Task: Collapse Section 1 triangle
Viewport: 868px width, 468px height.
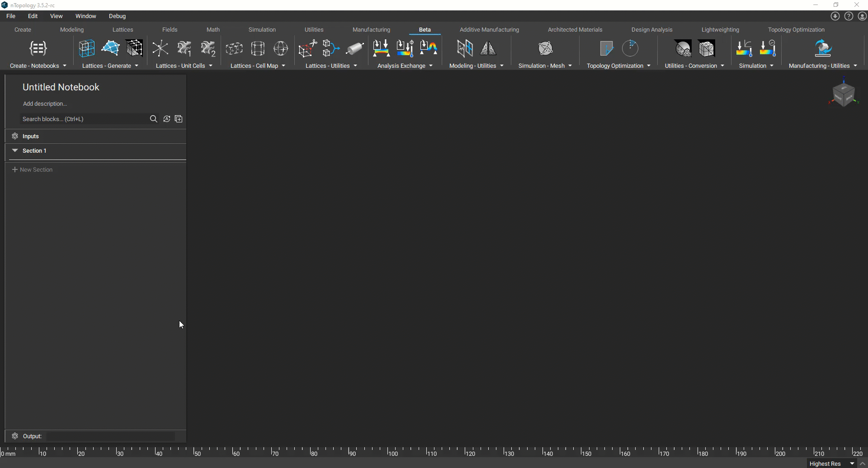Action: coord(15,150)
